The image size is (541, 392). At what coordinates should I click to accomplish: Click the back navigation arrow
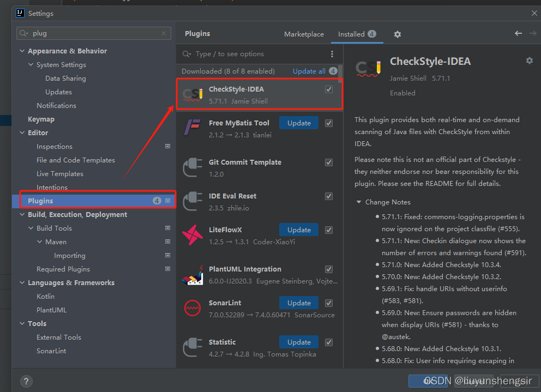coord(518,33)
